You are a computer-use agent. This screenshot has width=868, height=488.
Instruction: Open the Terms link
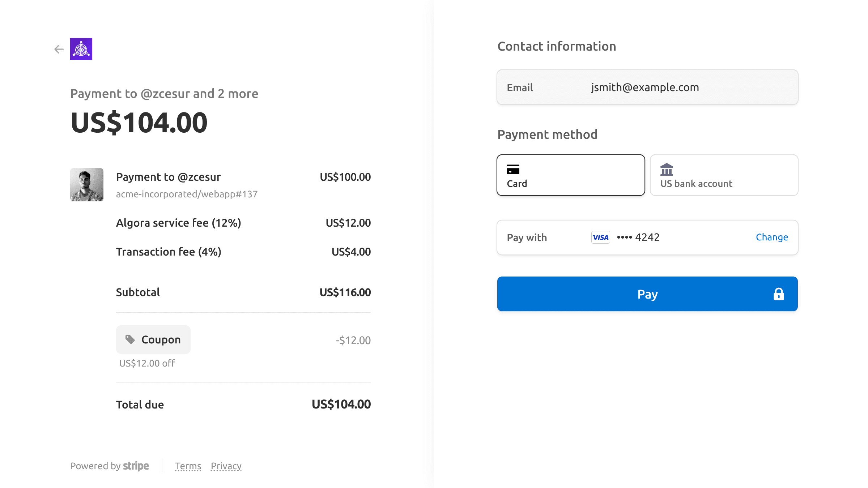pos(188,466)
